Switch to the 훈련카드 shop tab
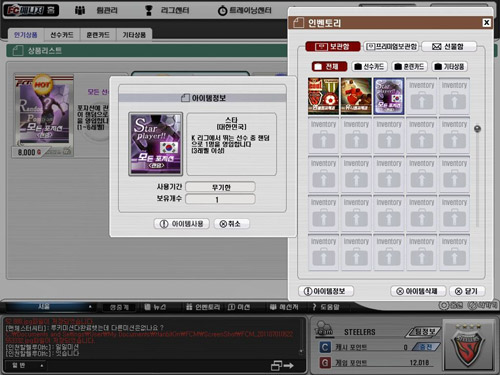This screenshot has width=500, height=375. coord(98,35)
